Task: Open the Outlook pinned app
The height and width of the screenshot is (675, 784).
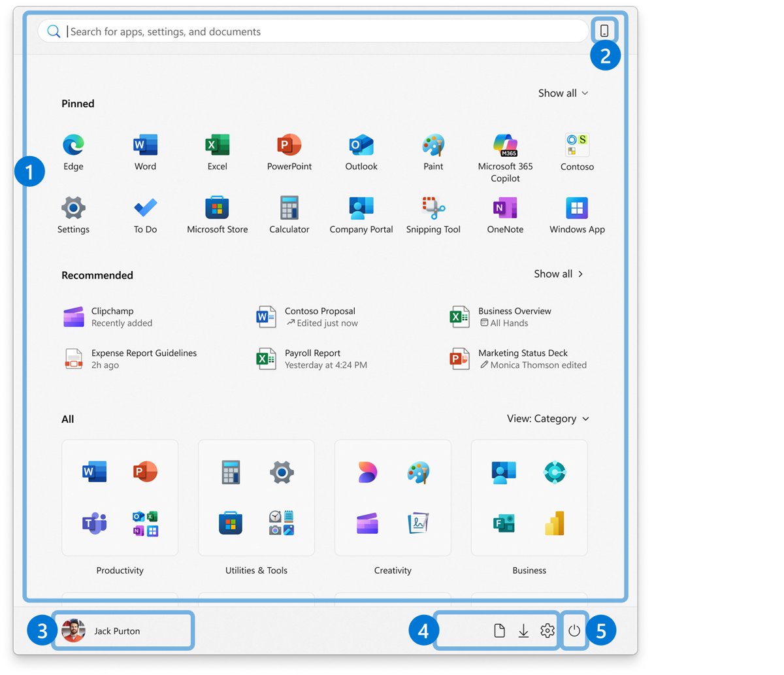Action: [361, 152]
